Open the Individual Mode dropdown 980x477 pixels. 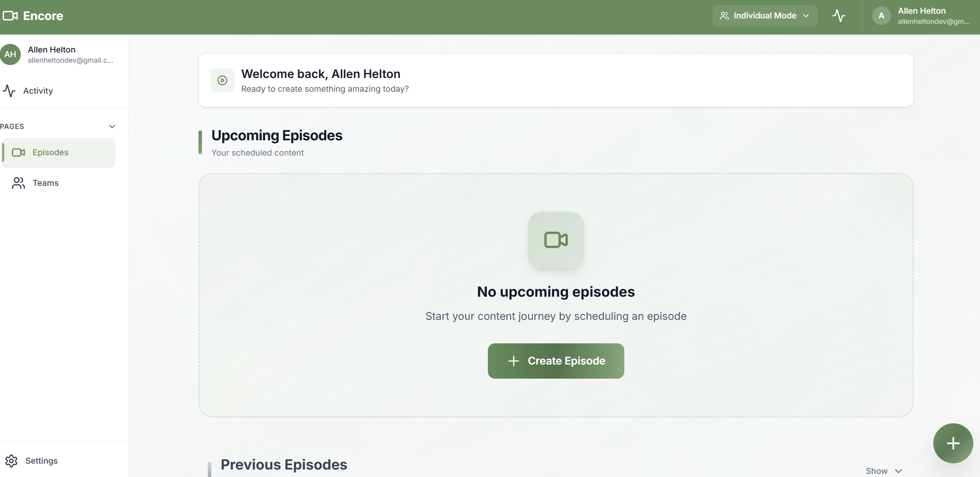[x=764, y=16]
